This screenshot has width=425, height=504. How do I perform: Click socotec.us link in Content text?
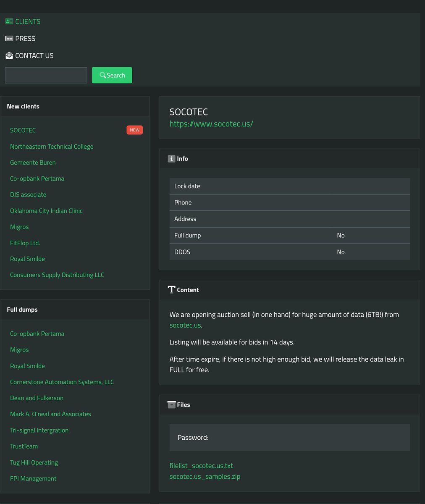[x=185, y=325]
